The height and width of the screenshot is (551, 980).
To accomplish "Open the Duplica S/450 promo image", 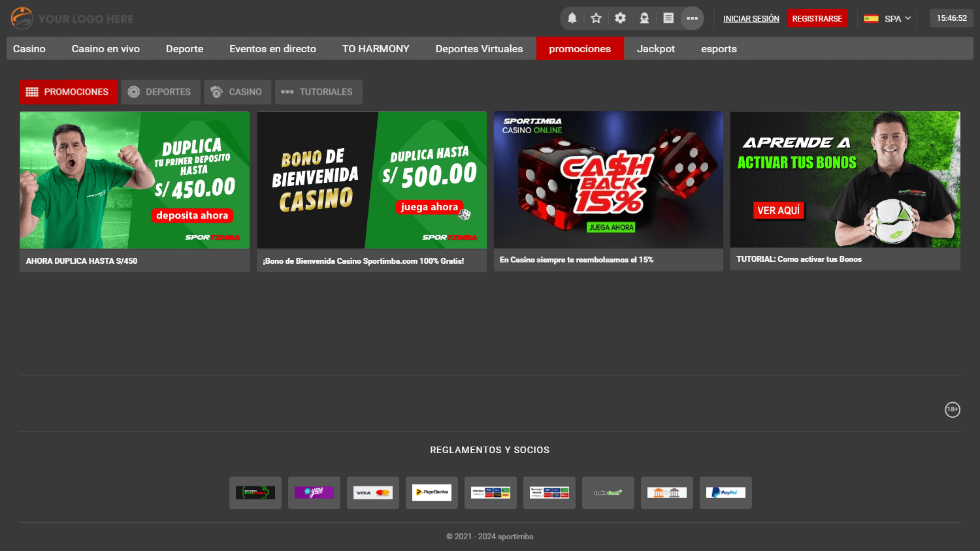I will pos(135,180).
